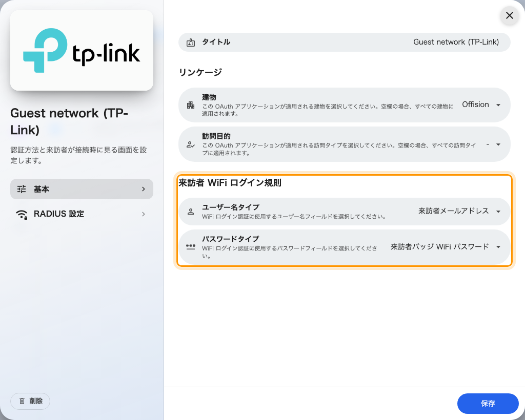The height and width of the screenshot is (420, 525).
Task: Open the 訪問目的 dropdown arrow
Action: (498, 144)
